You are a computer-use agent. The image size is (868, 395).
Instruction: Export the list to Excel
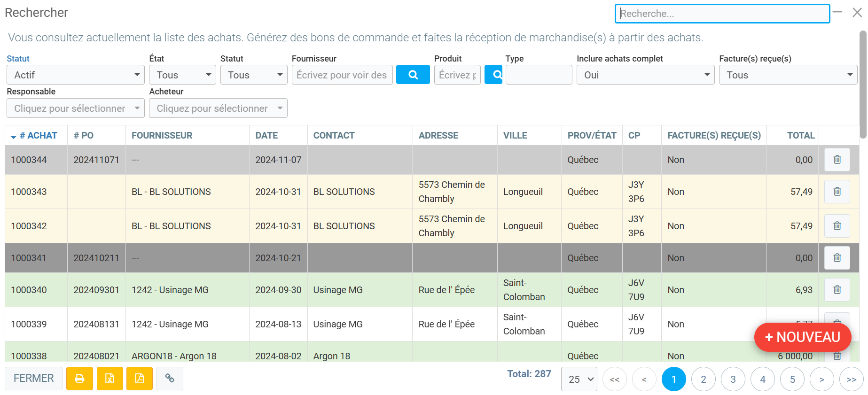tap(109, 379)
